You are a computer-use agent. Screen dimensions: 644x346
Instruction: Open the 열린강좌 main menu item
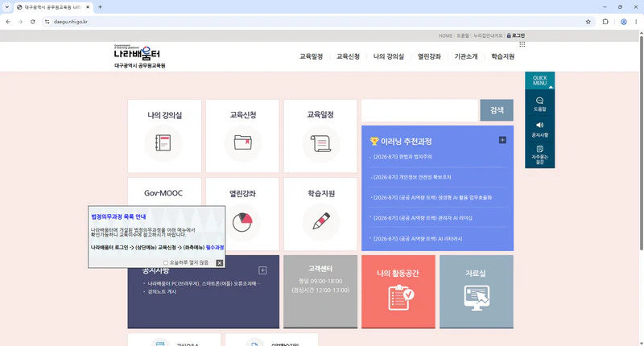pos(429,56)
